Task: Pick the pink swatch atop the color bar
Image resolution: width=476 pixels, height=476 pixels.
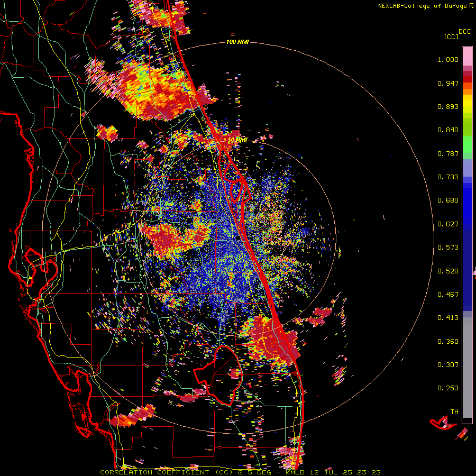Action: [x=467, y=56]
